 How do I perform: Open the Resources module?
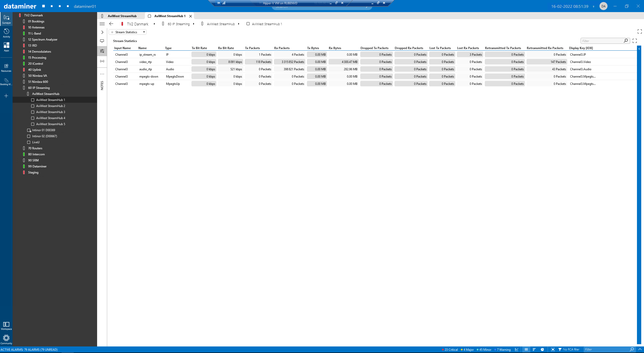(6, 67)
